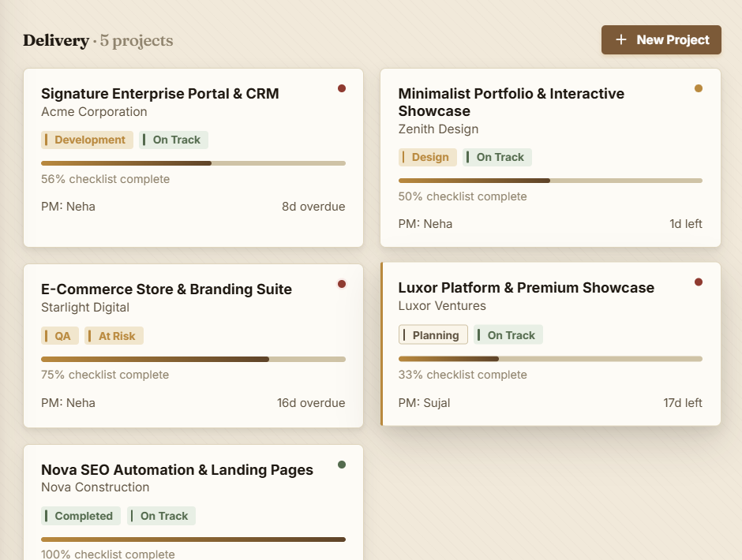Click amber status dot on Minimalist Portfolio card
This screenshot has height=560, width=742.
[x=699, y=88]
